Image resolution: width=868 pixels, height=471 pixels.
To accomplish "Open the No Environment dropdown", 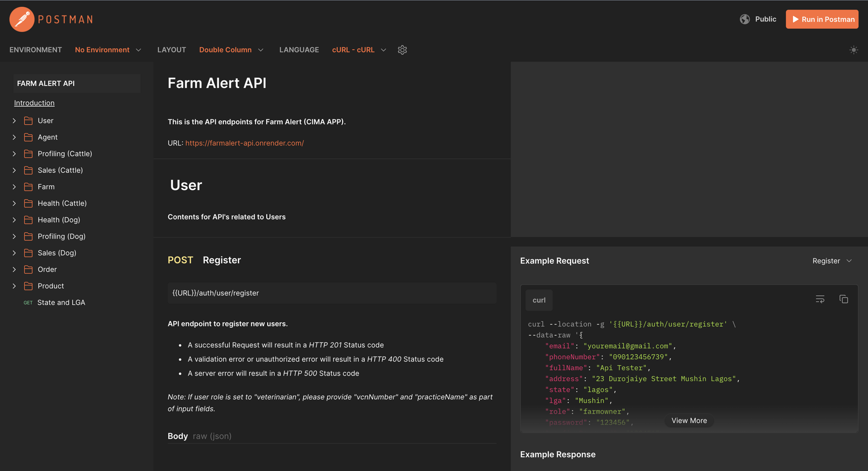I will pos(108,50).
